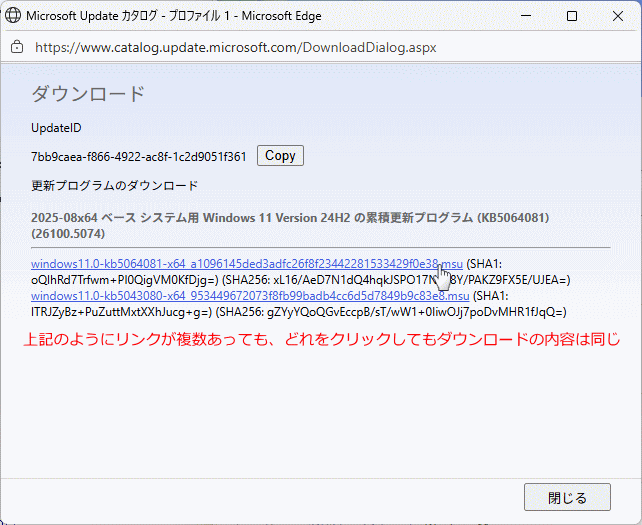Maximize the download dialog window

572,17
